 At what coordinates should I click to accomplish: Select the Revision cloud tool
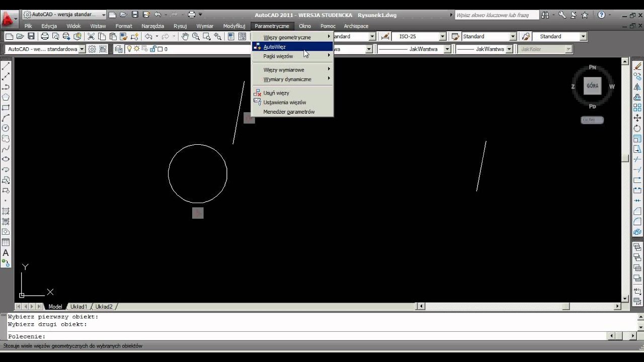(6, 138)
